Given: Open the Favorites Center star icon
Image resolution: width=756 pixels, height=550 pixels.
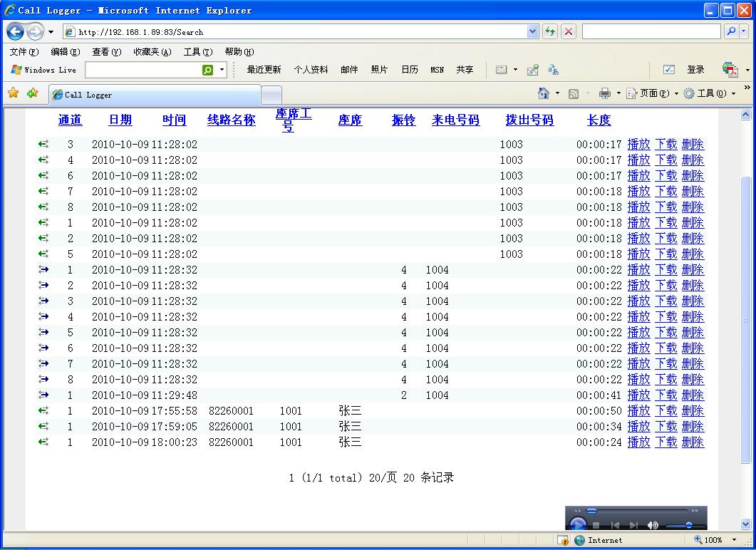Looking at the screenshot, I should 13,93.
